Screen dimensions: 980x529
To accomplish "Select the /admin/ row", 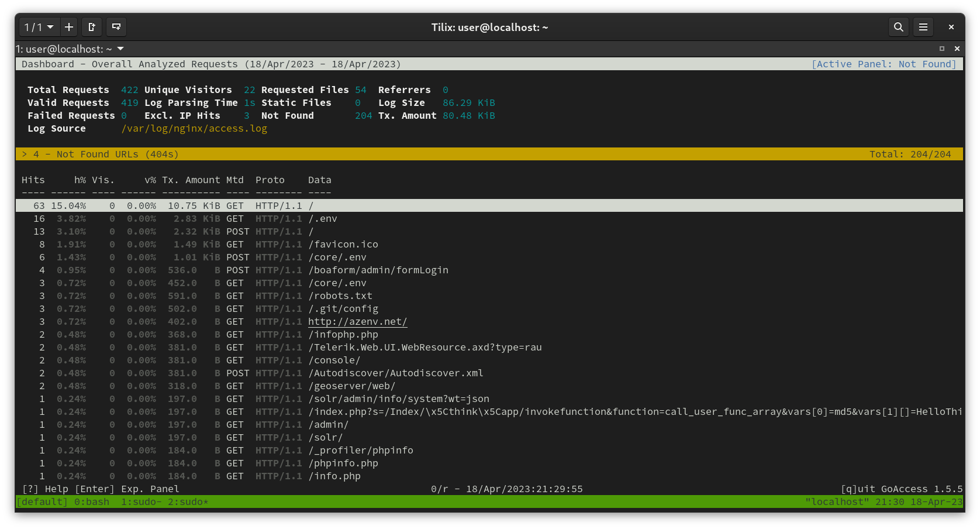I will point(489,425).
